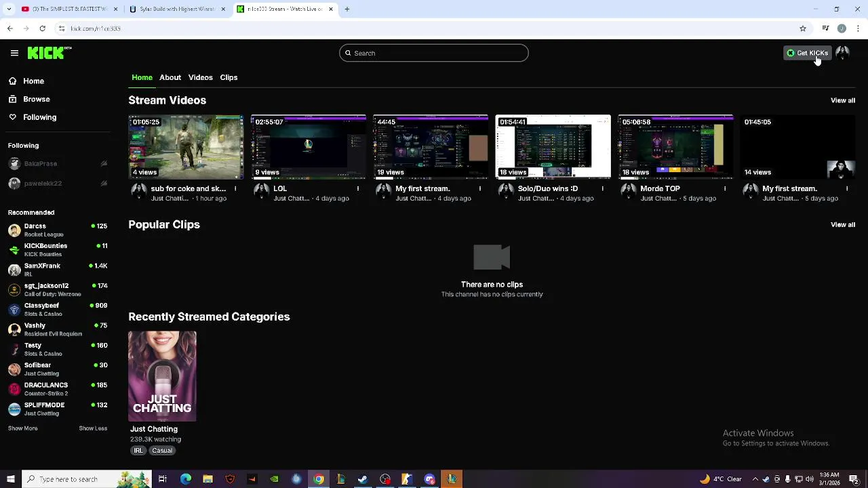868x488 pixels.
Task: Switch to the Sylas Build browser tab
Action: point(178,9)
